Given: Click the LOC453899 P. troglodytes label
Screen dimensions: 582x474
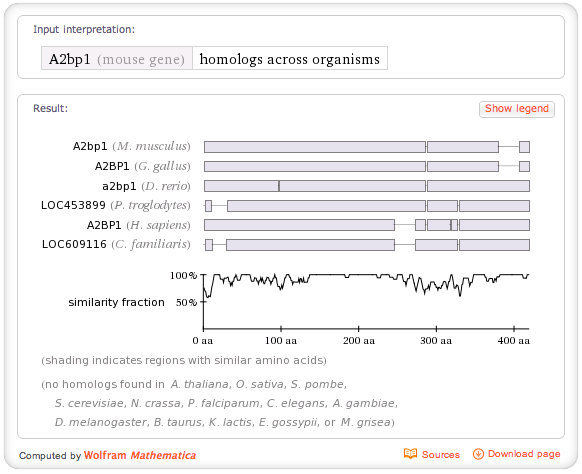Looking at the screenshot, I should coord(115,205).
